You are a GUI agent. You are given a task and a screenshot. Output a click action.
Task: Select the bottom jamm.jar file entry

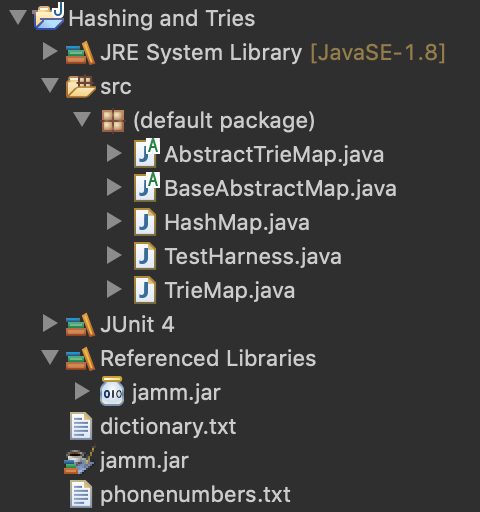(144, 461)
